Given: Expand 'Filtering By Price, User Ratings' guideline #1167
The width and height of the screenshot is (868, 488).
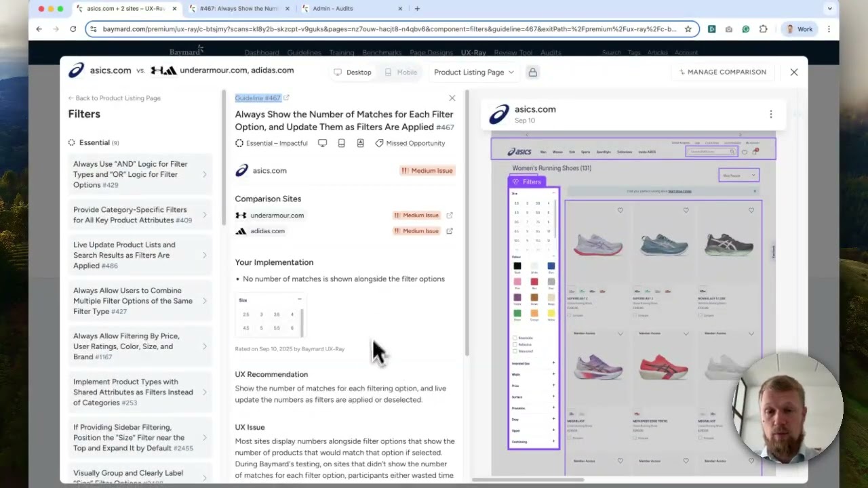Looking at the screenshot, I should click(x=140, y=346).
